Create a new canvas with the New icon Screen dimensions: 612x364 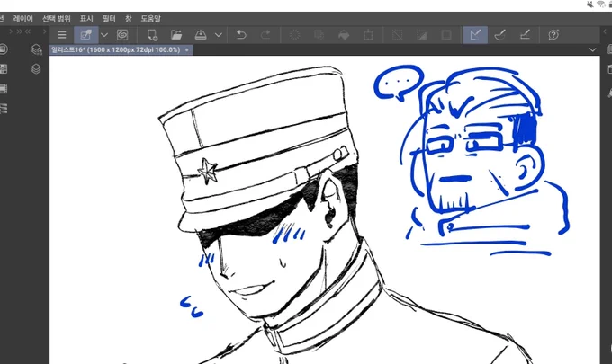click(152, 35)
